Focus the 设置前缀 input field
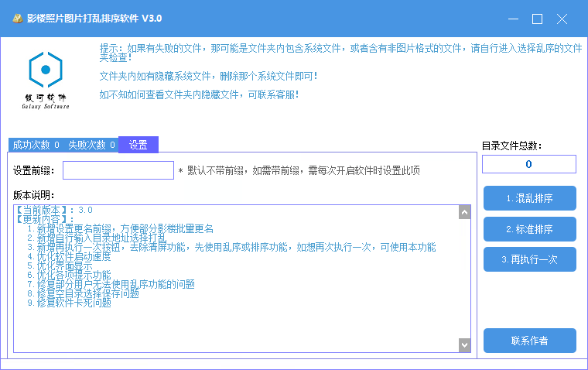Viewport: 588px width, 370px height. [x=118, y=170]
